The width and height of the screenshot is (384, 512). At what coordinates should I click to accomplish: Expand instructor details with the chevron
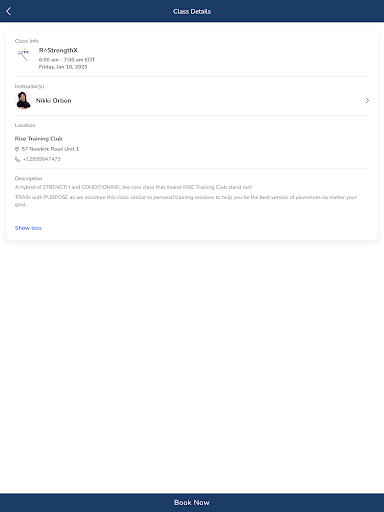click(x=367, y=100)
